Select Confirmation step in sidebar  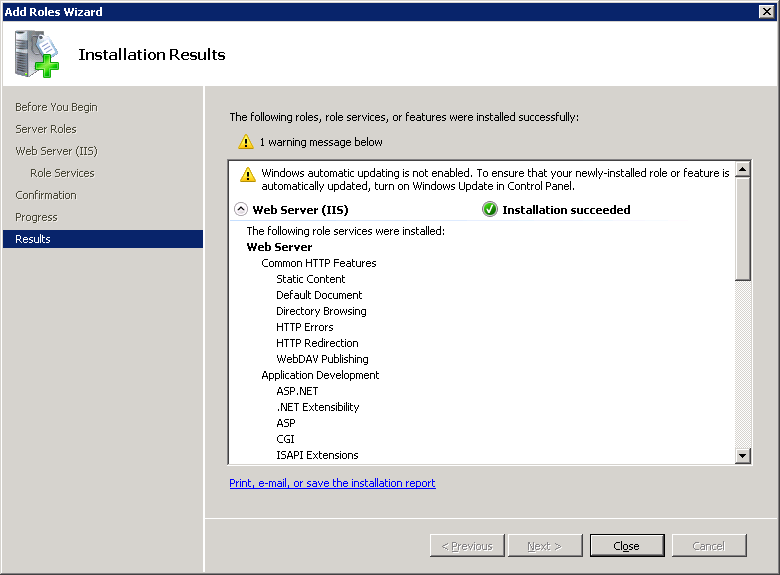point(46,195)
